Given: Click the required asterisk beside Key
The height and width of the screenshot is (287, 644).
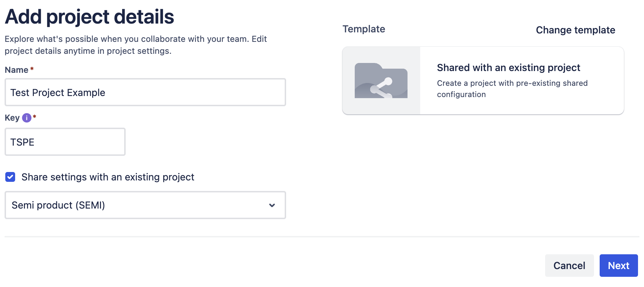Looking at the screenshot, I should (34, 117).
